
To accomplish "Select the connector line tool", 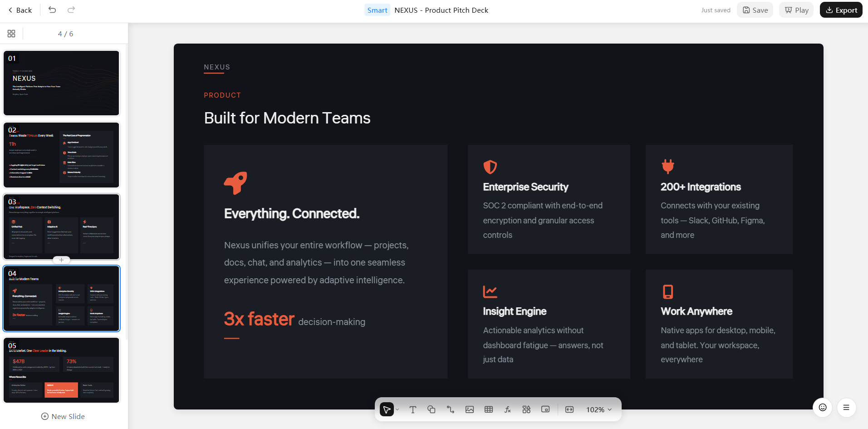I will point(451,409).
